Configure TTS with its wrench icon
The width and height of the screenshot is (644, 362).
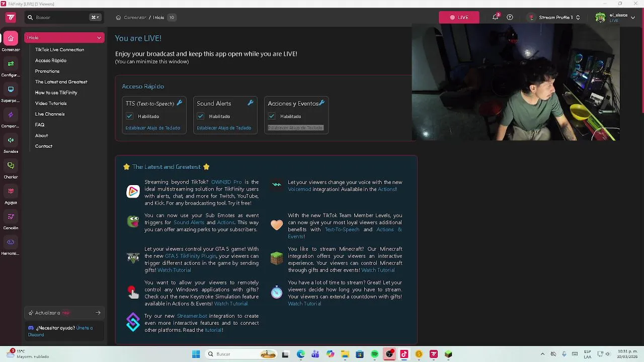click(x=180, y=103)
